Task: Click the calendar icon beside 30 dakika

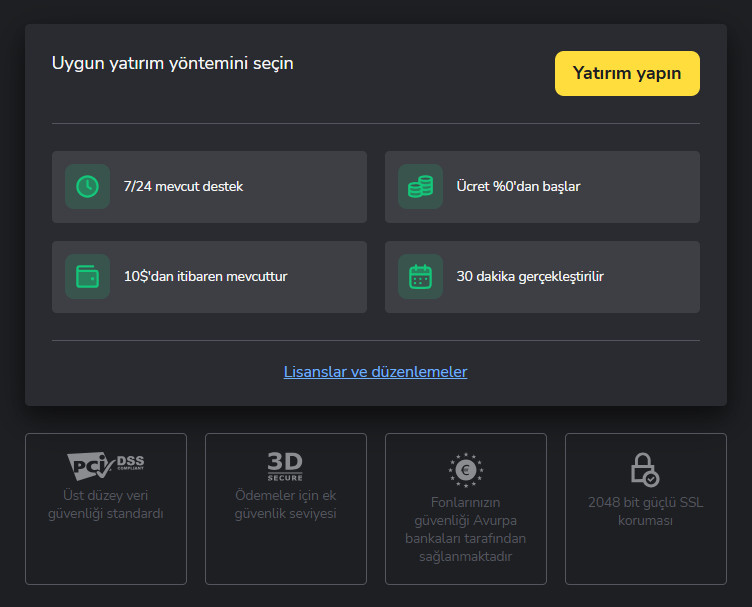Action: (x=420, y=276)
